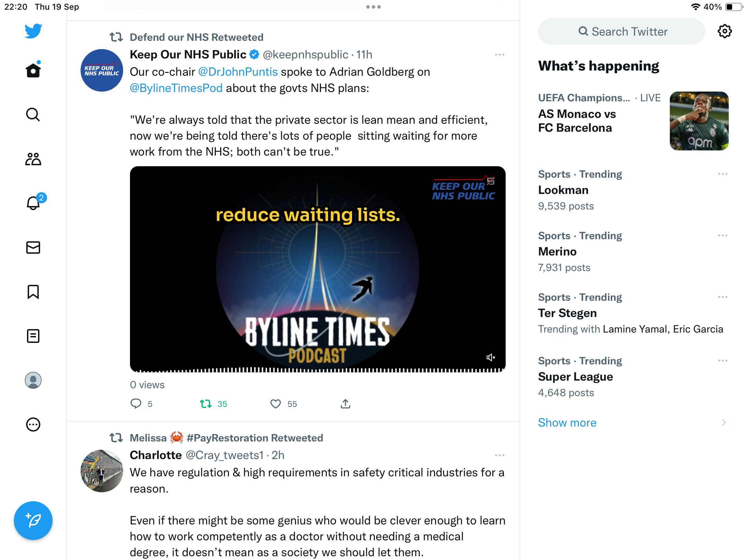Viewport: 747px width, 560px height.
Task: Click the 0 views count text
Action: [147, 385]
